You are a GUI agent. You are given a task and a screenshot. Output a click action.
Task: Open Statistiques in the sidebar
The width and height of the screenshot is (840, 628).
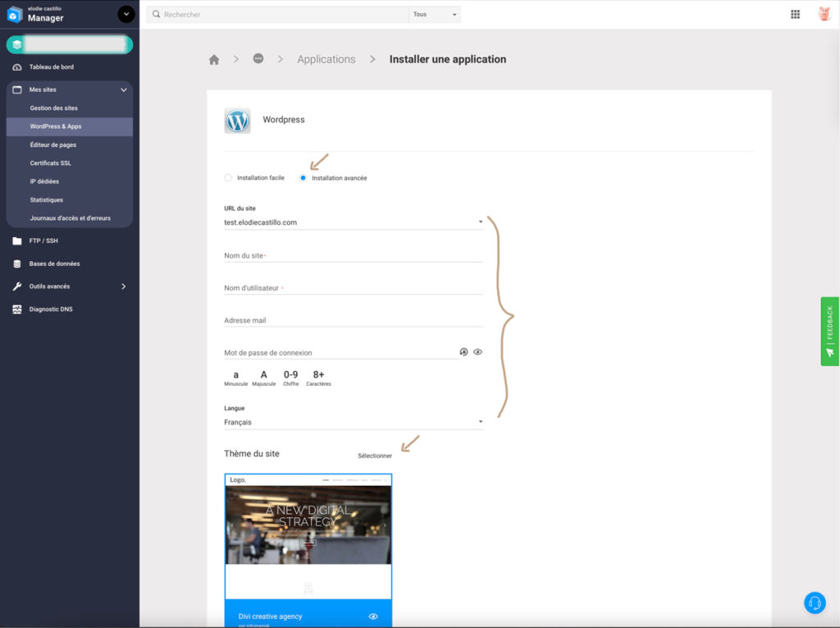tap(47, 199)
